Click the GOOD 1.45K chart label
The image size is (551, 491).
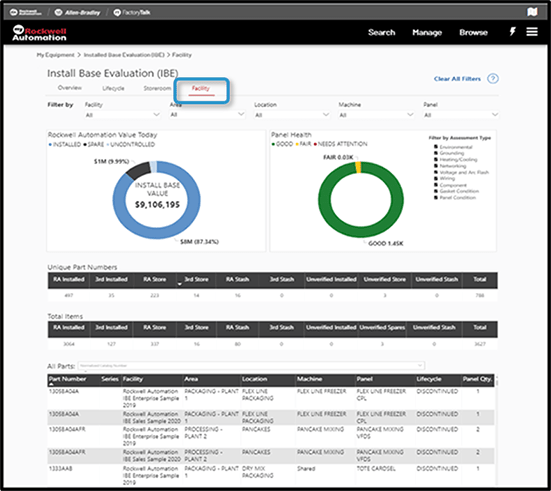(x=385, y=244)
